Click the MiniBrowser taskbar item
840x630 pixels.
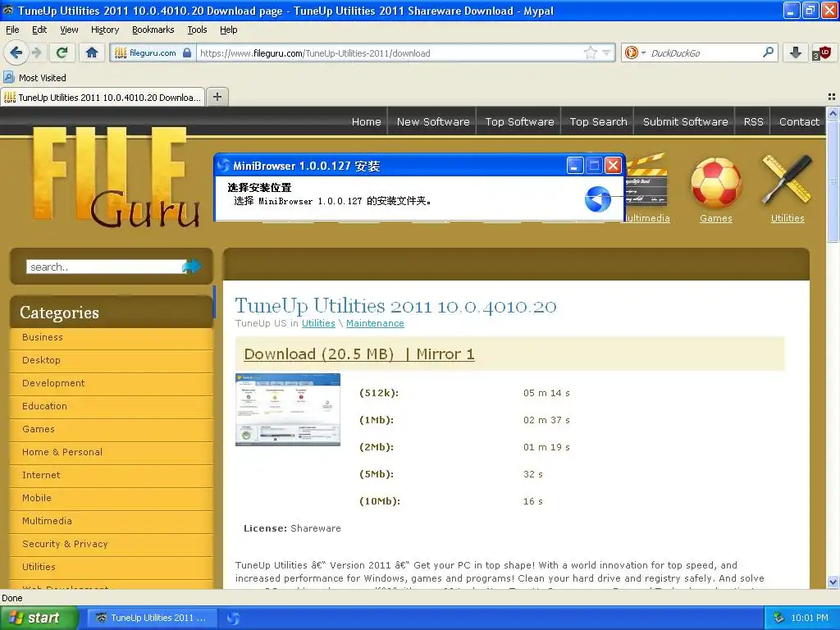click(234, 618)
